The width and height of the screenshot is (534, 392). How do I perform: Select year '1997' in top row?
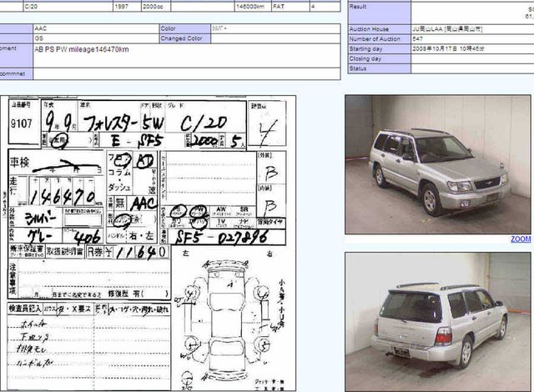(127, 7)
